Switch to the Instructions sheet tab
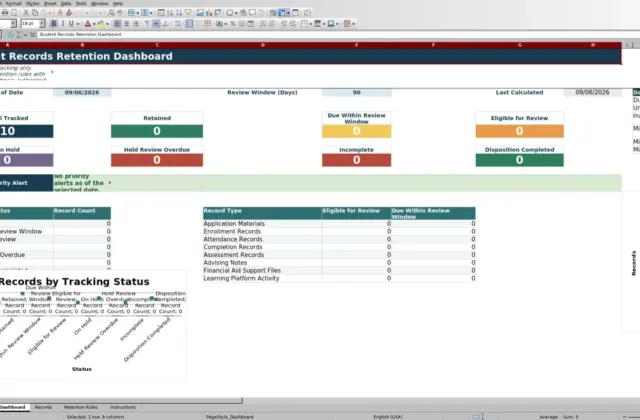This screenshot has height=420, width=640. click(123, 407)
